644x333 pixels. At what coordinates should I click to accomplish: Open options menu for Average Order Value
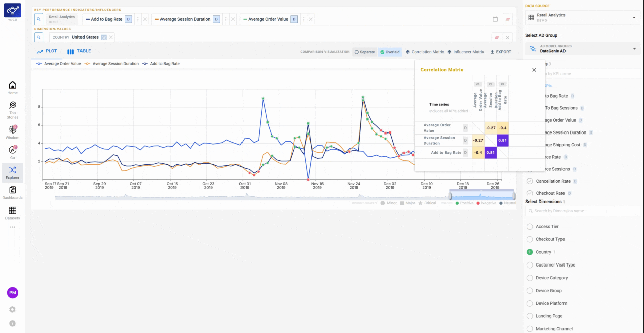pos(303,19)
